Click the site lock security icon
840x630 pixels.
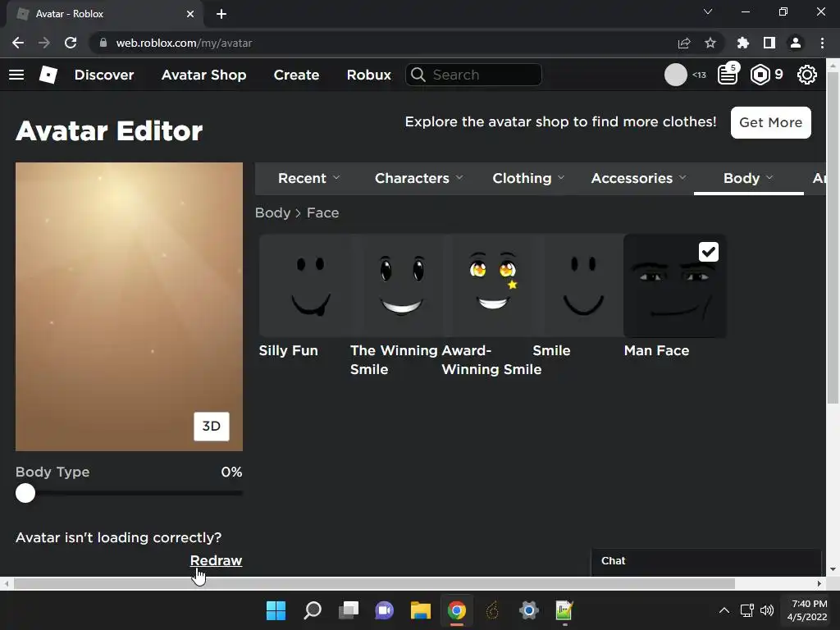point(103,43)
